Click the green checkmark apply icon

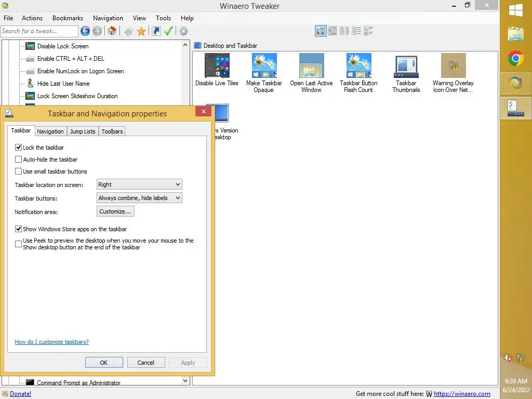tap(169, 31)
